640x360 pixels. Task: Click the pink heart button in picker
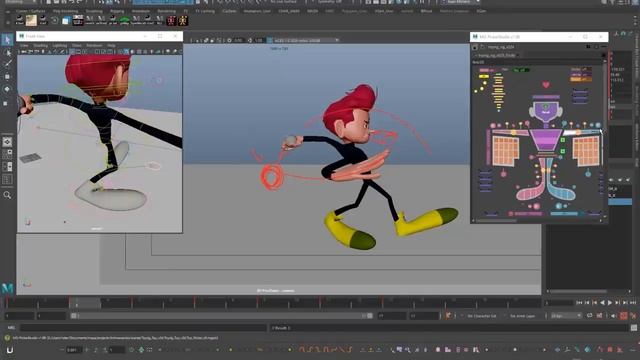click(546, 84)
